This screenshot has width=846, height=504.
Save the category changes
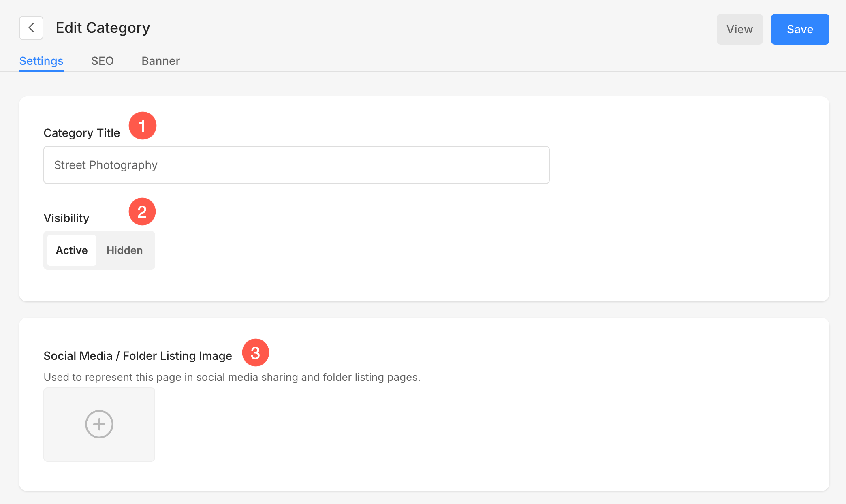799,29
